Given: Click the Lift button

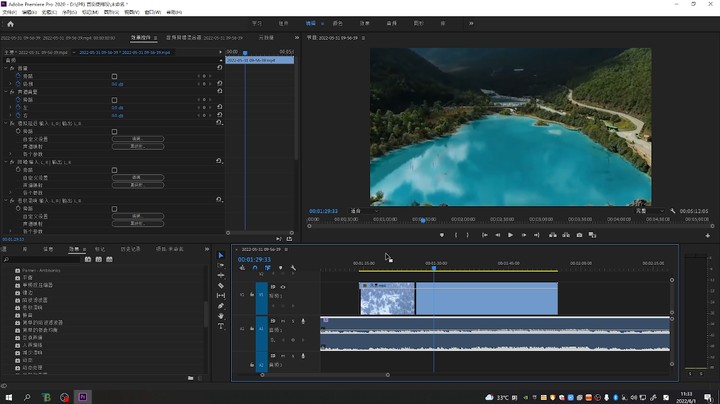Looking at the screenshot, I should click(553, 235).
